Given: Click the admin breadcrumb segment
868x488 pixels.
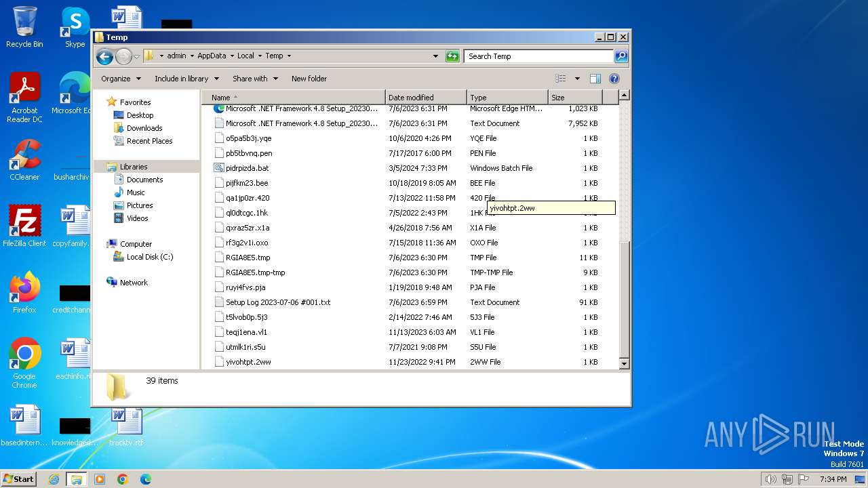Looking at the screenshot, I should coord(176,56).
